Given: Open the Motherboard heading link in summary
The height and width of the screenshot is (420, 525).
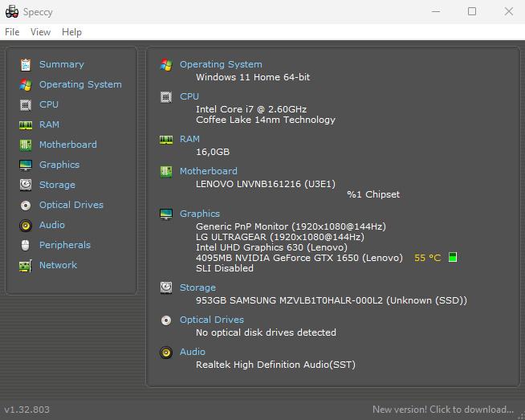Looking at the screenshot, I should (208, 171).
